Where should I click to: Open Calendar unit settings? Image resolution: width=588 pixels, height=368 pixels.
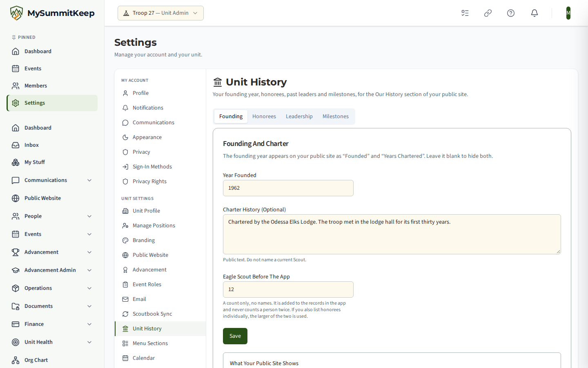point(160,358)
